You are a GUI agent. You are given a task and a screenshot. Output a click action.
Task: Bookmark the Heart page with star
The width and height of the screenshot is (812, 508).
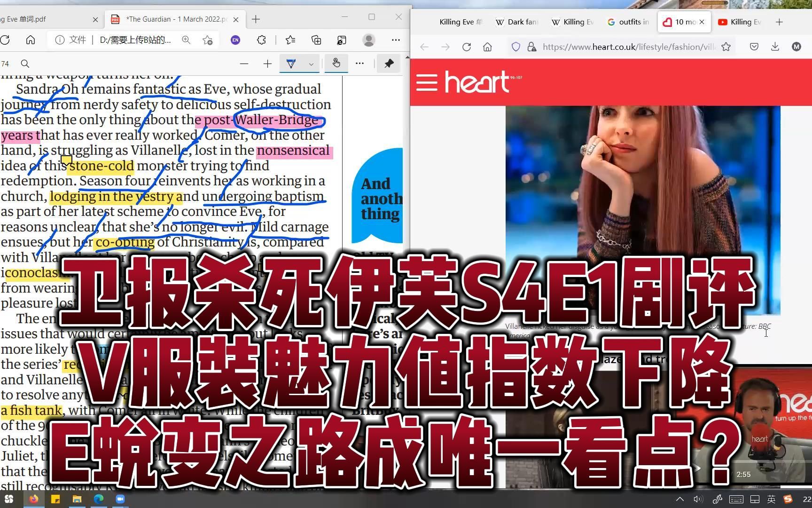pyautogui.click(x=726, y=47)
